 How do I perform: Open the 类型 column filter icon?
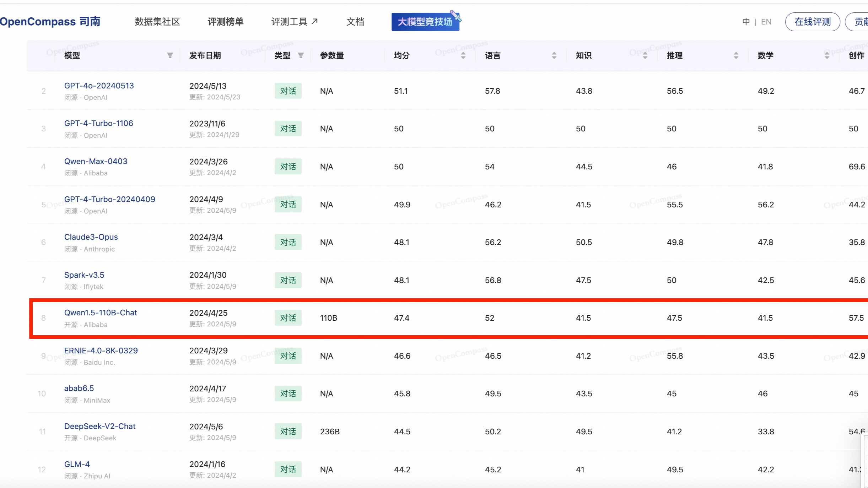[x=301, y=55]
